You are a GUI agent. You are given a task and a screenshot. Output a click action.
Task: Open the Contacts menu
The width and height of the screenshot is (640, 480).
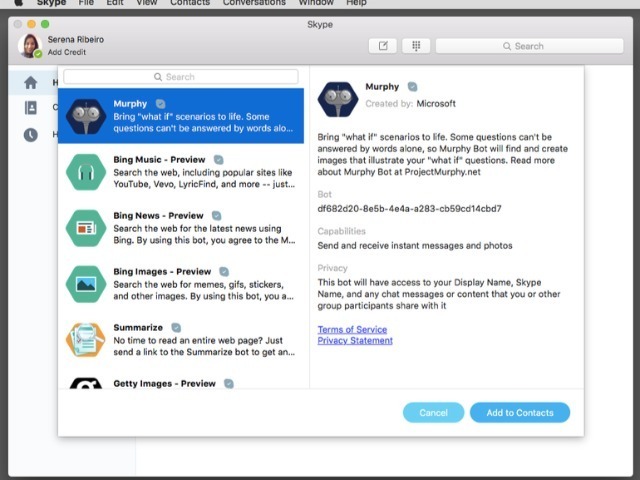[190, 2]
